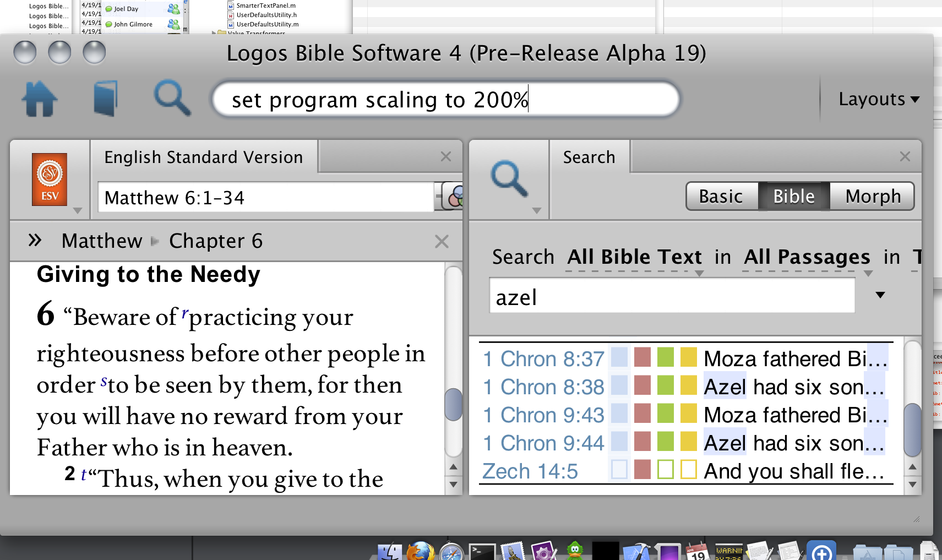Click the Matthew 6:1-34 reference box

click(x=266, y=197)
